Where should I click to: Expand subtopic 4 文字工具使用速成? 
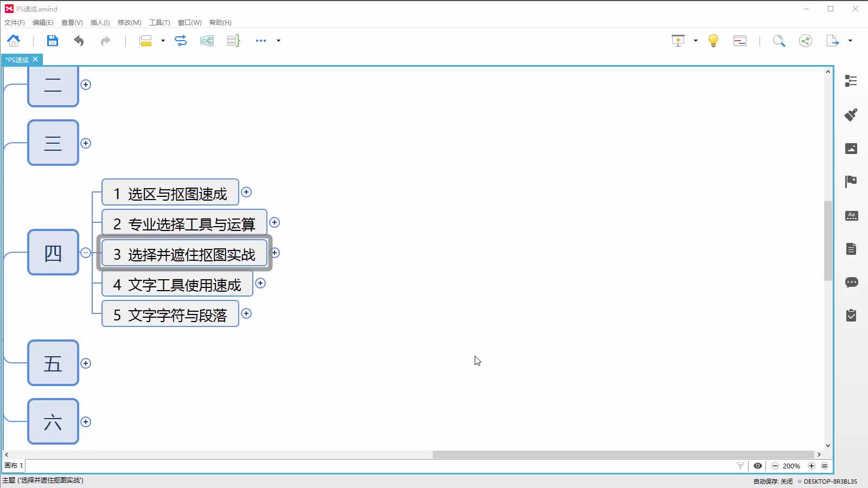coord(260,283)
